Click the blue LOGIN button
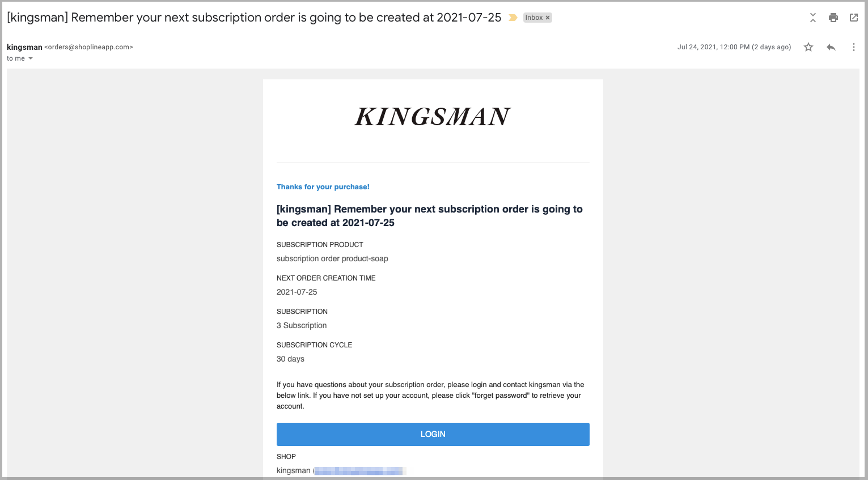 coord(433,434)
